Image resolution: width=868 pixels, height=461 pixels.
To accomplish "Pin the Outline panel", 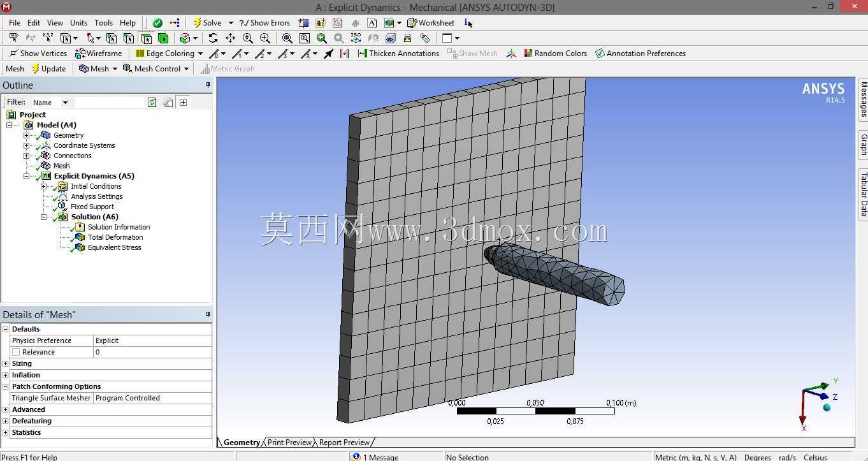I will click(x=208, y=85).
